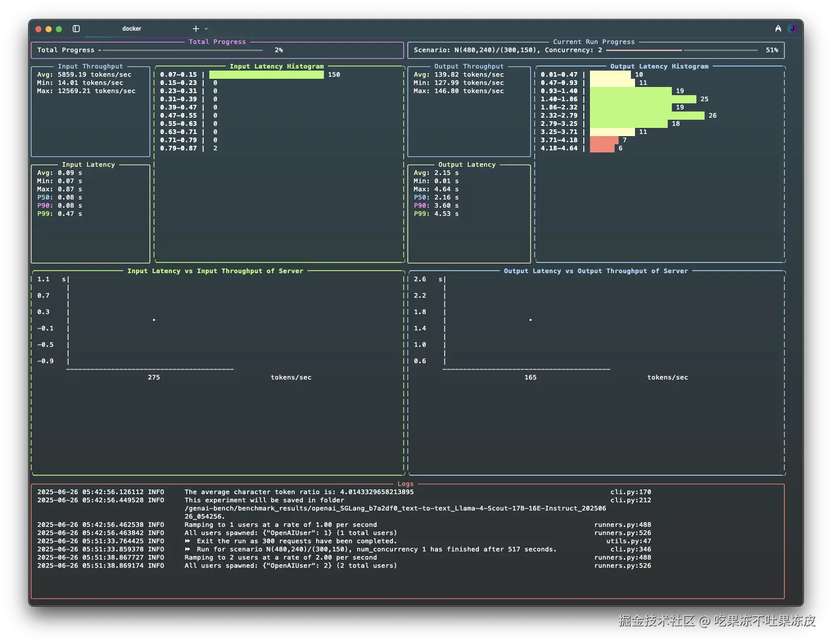Click the cli.py:346 source reference
The height and width of the screenshot is (644, 832).
click(x=631, y=549)
